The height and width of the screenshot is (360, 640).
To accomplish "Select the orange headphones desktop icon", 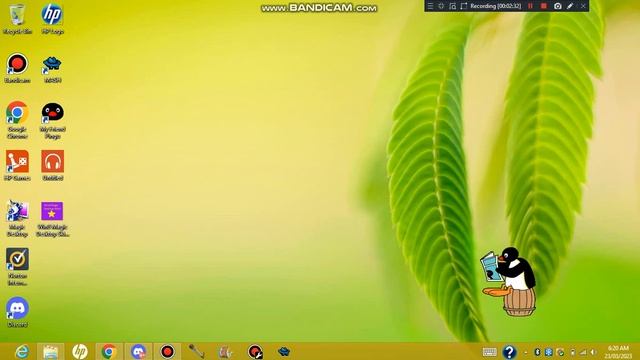I will coord(53,165).
